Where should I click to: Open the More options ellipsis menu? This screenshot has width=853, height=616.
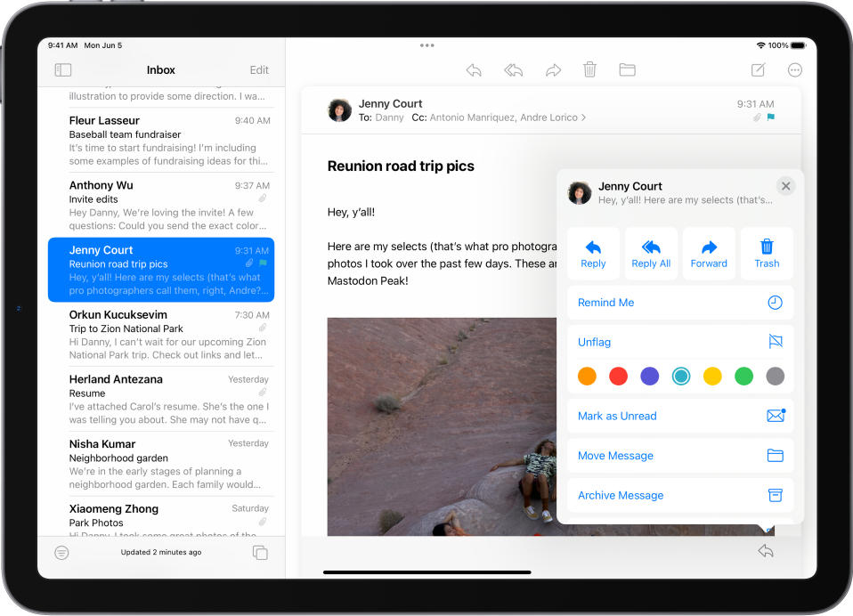coord(795,69)
